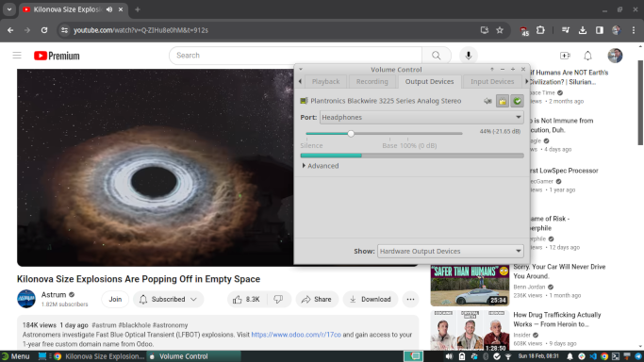Toggle Plantronics set-as-fallback green check button
This screenshot has height=362, width=644.
pos(517,101)
